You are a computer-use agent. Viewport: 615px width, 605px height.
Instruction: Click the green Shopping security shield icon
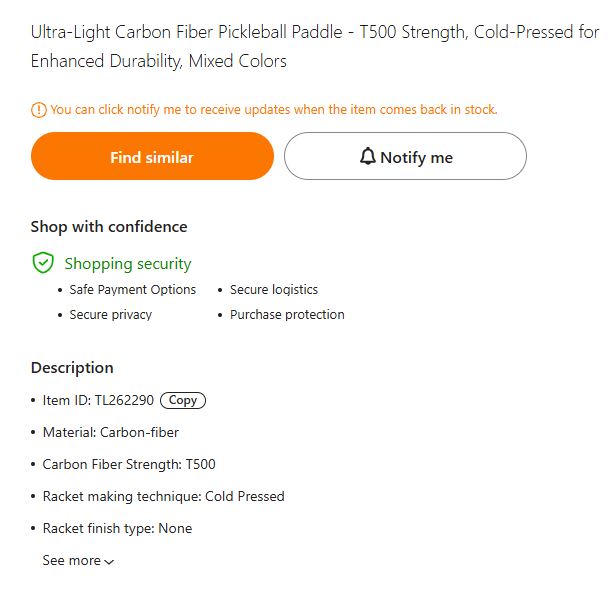pyautogui.click(x=43, y=263)
